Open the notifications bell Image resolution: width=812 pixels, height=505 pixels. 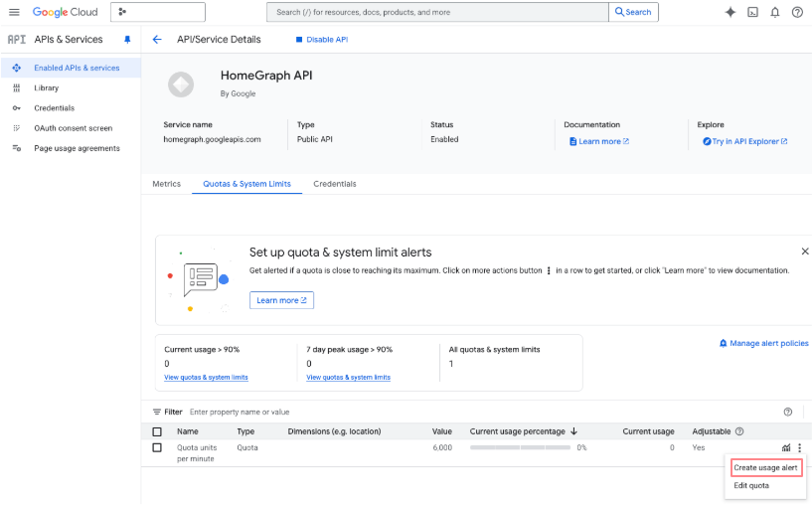pos(775,12)
